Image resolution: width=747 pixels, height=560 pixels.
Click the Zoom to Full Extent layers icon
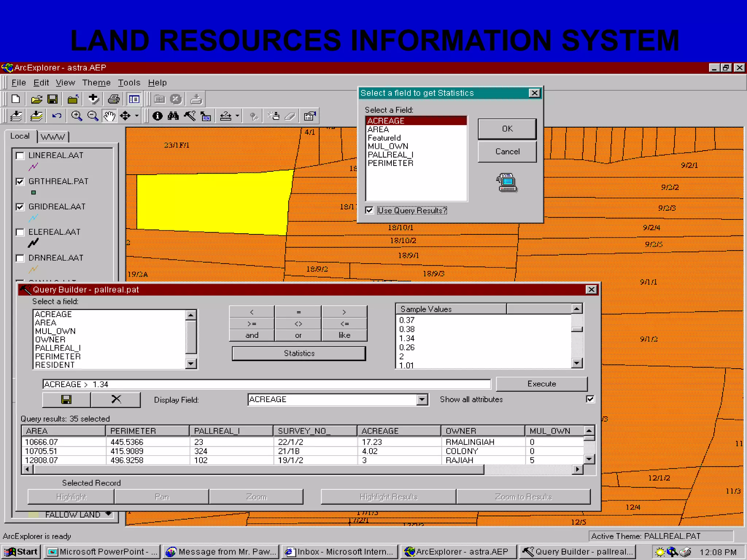(x=16, y=116)
